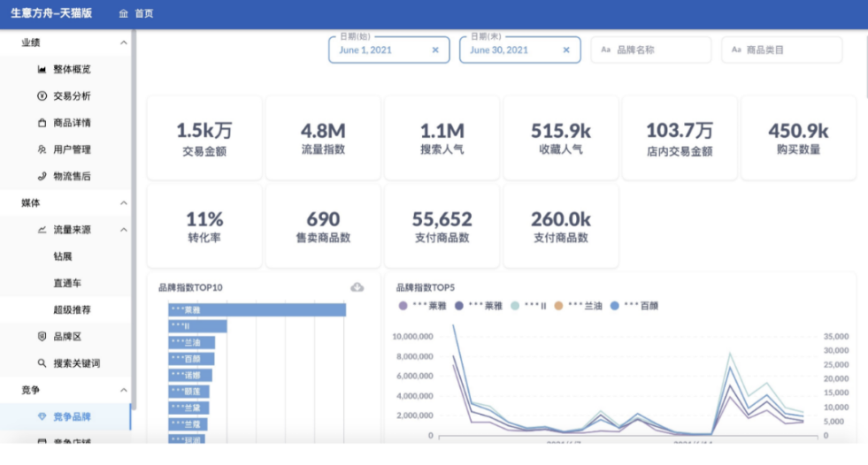Click the shield icon next to 品牌区
Image resolution: width=868 pixels, height=465 pixels.
click(42, 337)
